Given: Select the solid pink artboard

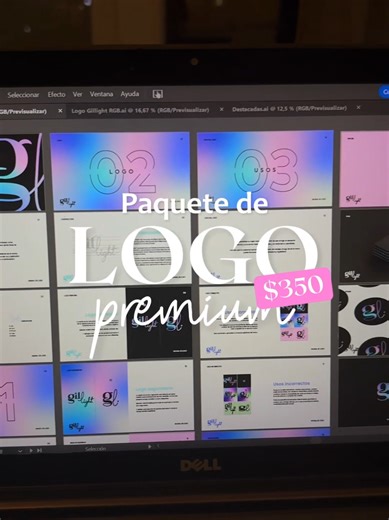Looking at the screenshot, I should pos(364,169).
